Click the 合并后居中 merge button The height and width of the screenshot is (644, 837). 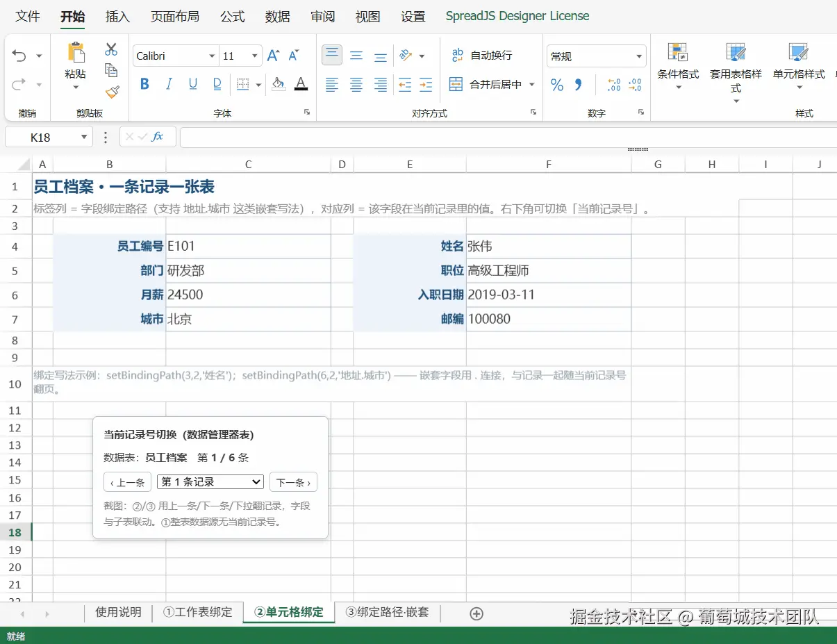point(486,84)
